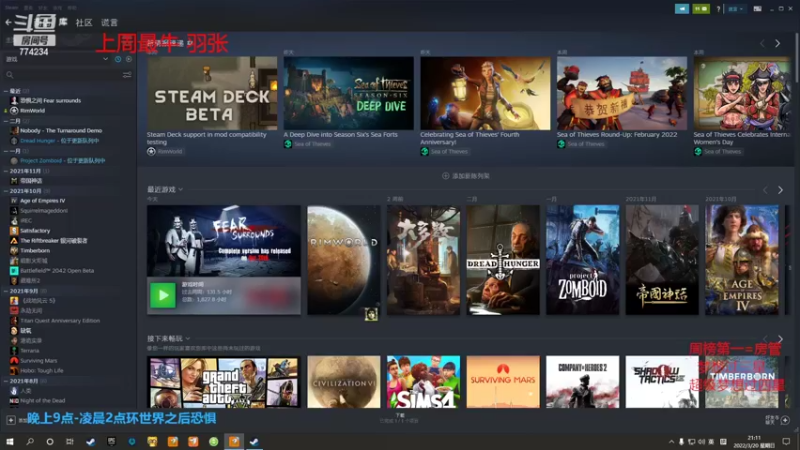Select Battlefield 2042 Open Beta entry
Viewport: 800px width, 450px height.
pyautogui.click(x=57, y=271)
